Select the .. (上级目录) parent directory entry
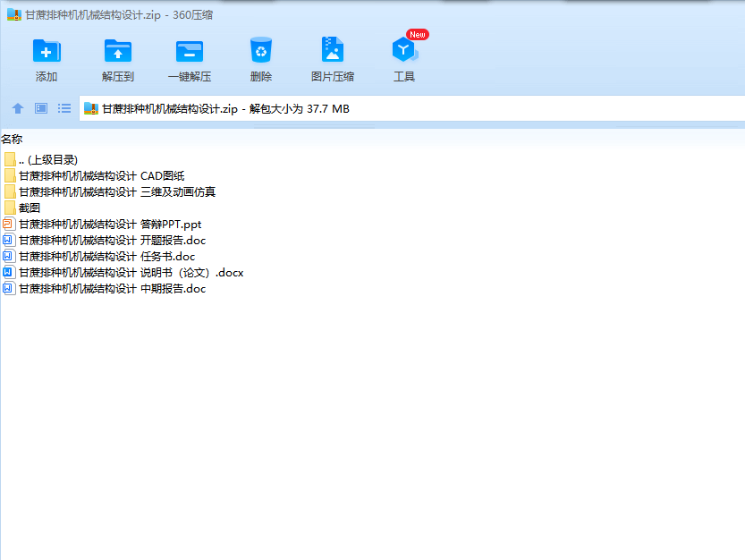 48,160
